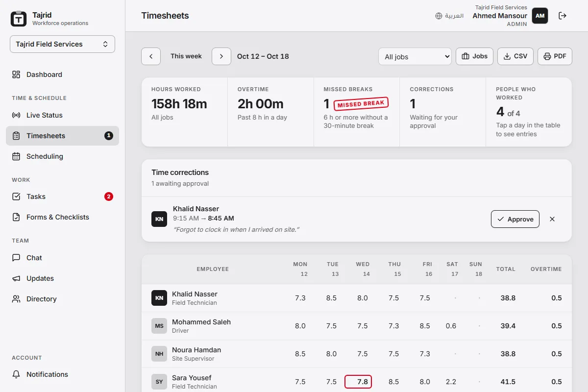The width and height of the screenshot is (588, 392).
Task: Click the "This week" label
Action: point(186,56)
